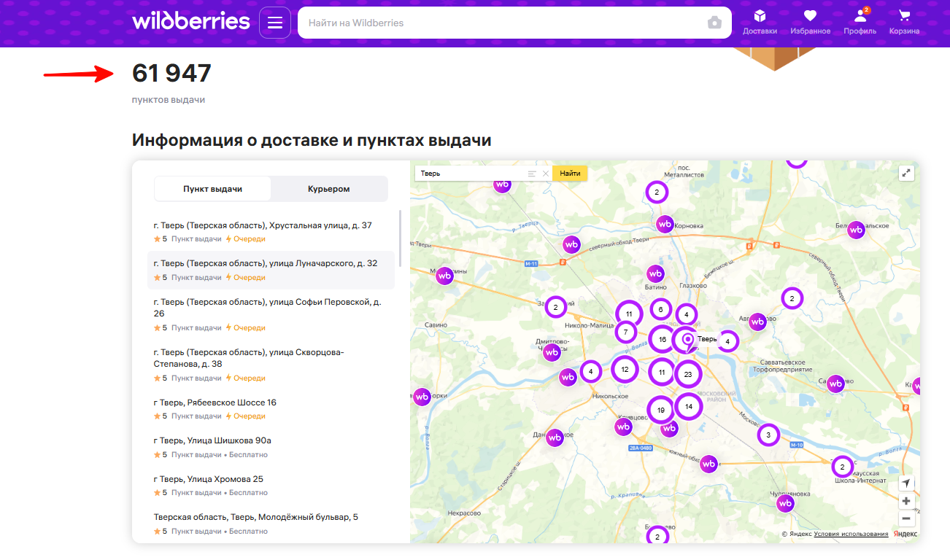Click the map geolocation arrow button

point(906,483)
